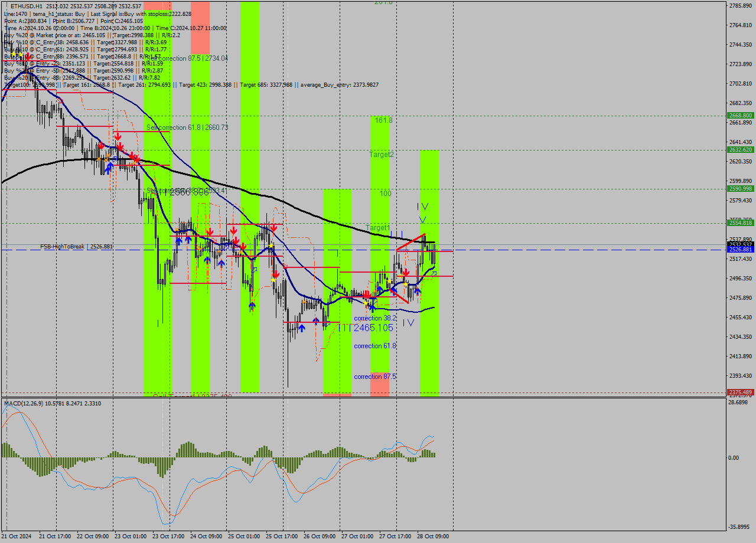Click the blue 'correction 61.8' label

point(375,346)
